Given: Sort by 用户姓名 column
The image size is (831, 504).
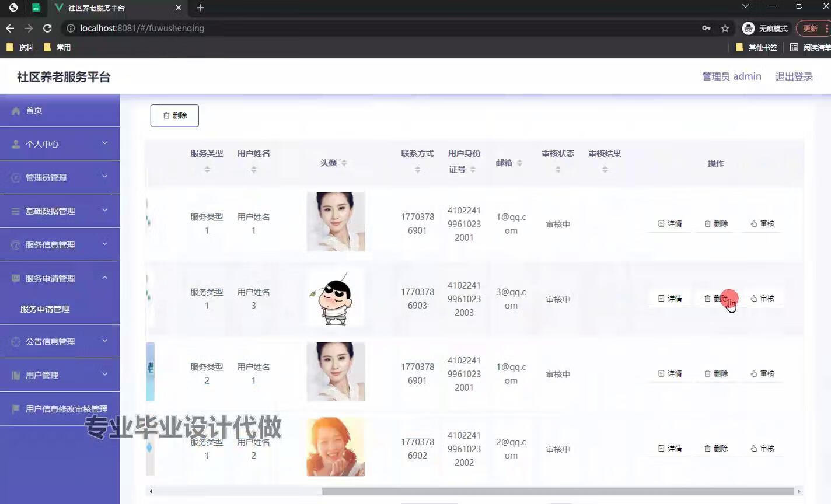Looking at the screenshot, I should 253,169.
